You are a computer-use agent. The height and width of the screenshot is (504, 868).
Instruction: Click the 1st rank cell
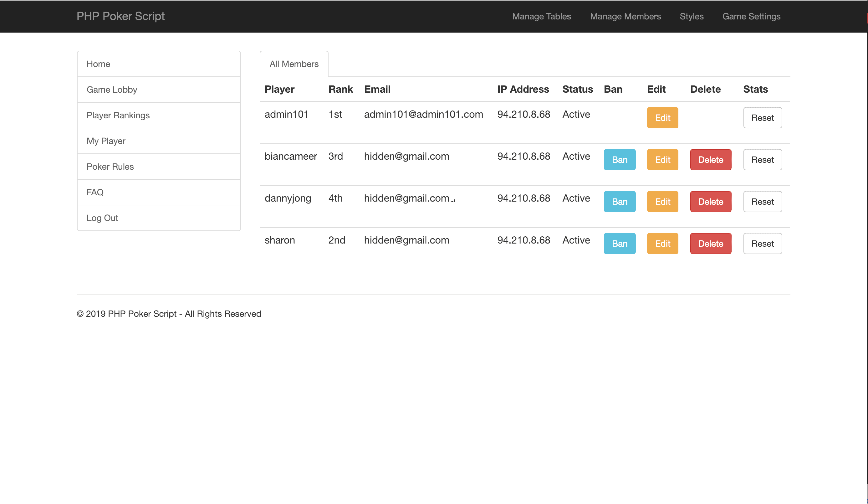coord(335,114)
